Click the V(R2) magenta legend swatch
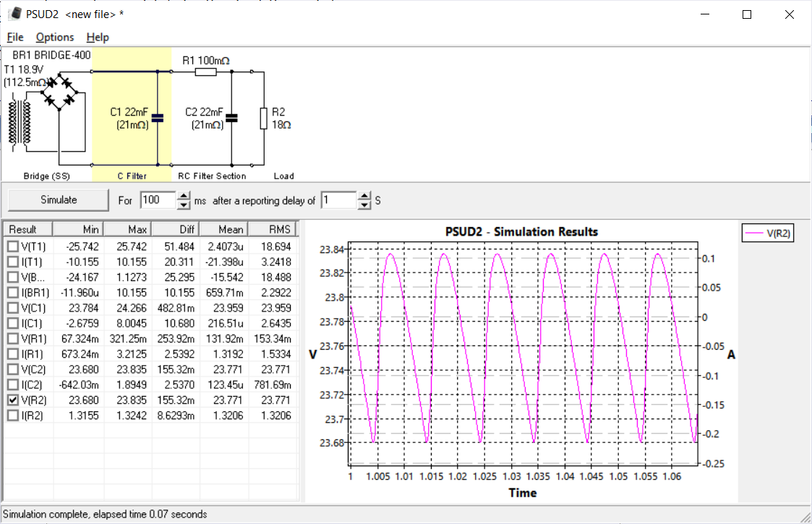This screenshot has width=812, height=524. (x=754, y=233)
